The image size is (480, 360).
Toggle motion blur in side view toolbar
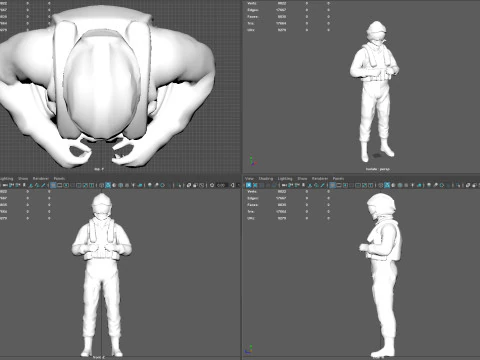[436, 185]
